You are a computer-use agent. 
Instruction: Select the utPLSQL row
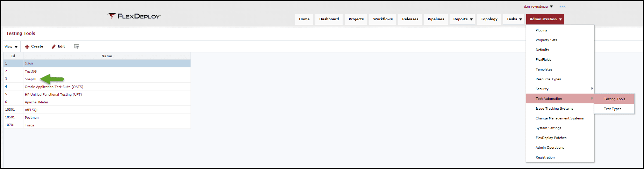[x=97, y=110]
